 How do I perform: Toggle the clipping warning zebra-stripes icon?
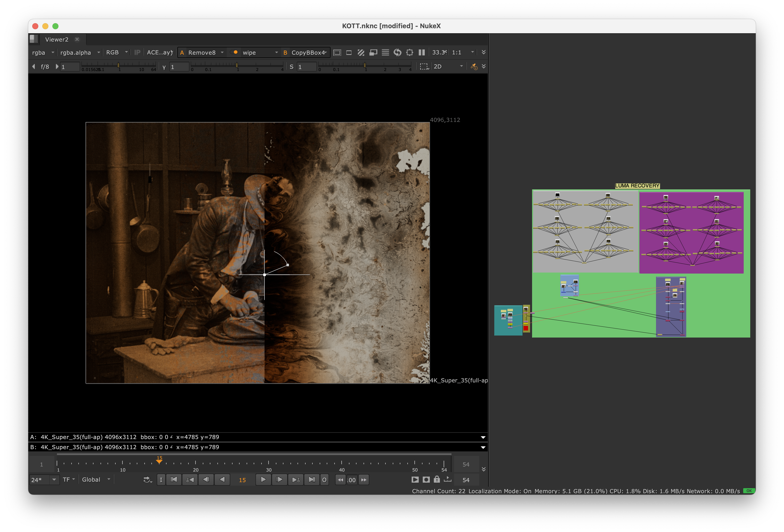coord(361,53)
